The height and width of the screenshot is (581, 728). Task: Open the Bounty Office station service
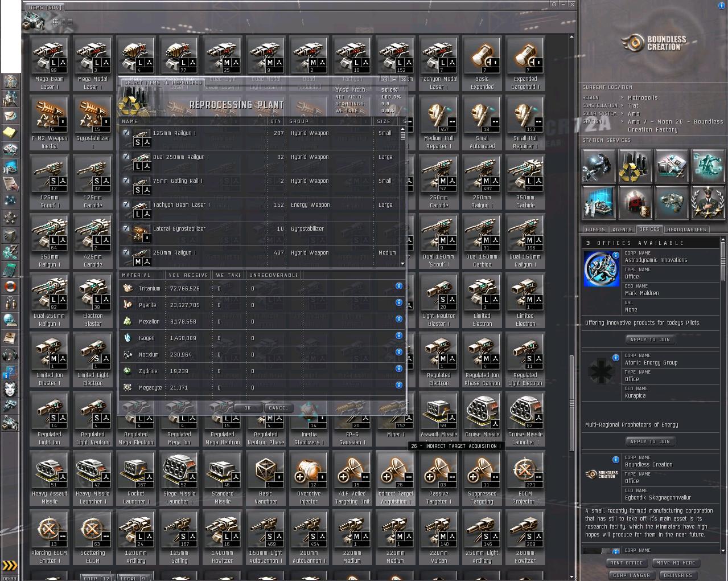[635, 203]
